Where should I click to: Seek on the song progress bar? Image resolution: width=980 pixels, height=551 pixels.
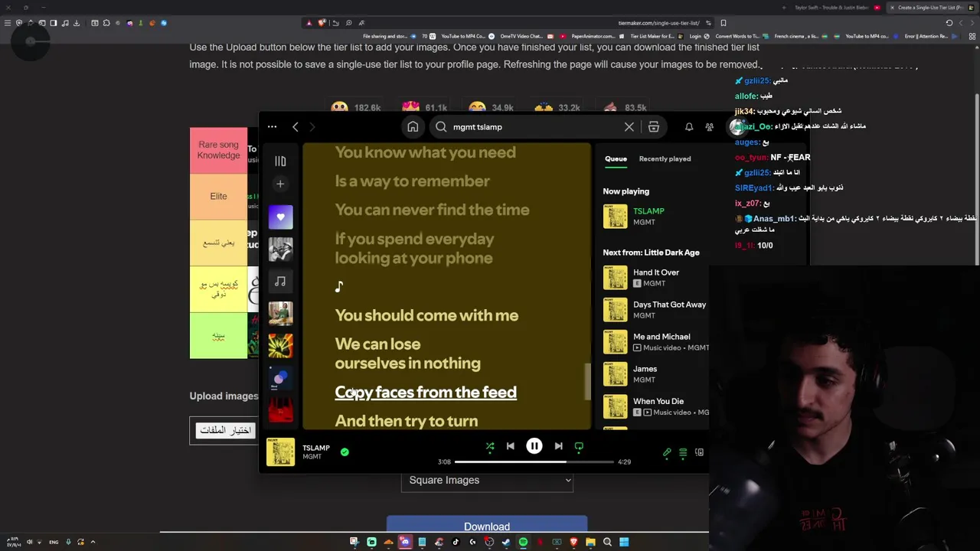tap(534, 462)
